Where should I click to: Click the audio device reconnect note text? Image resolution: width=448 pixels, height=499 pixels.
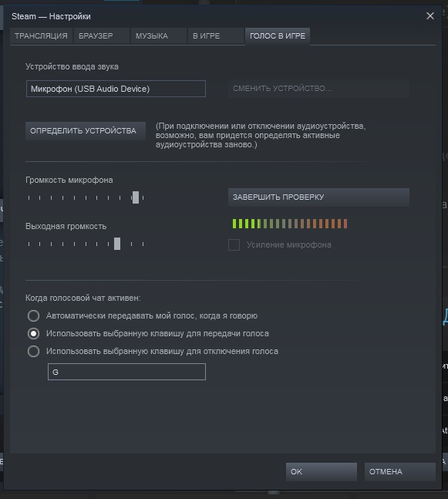tap(261, 135)
